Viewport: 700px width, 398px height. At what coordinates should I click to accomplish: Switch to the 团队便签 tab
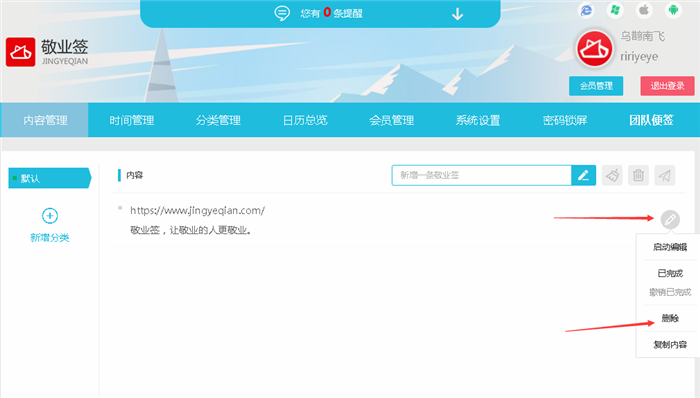[x=651, y=120]
